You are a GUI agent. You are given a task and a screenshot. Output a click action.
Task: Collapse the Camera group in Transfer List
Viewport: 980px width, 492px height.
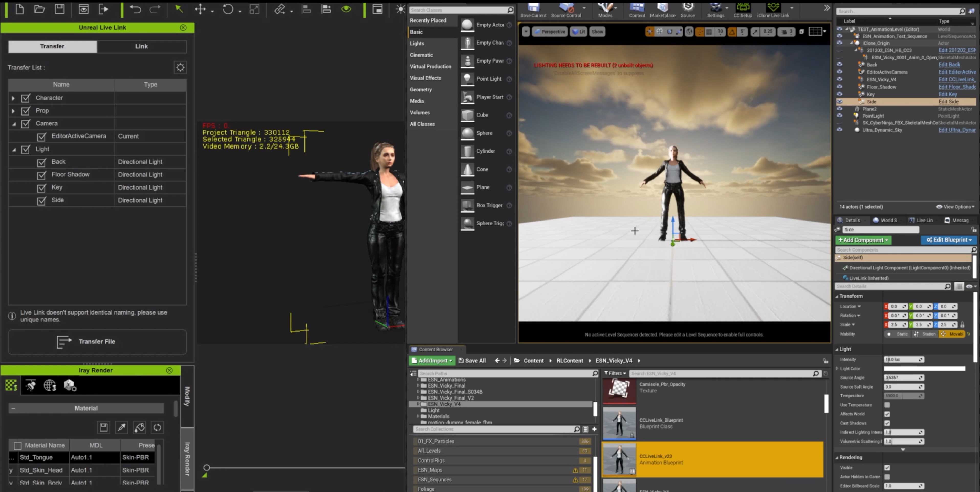coord(14,124)
